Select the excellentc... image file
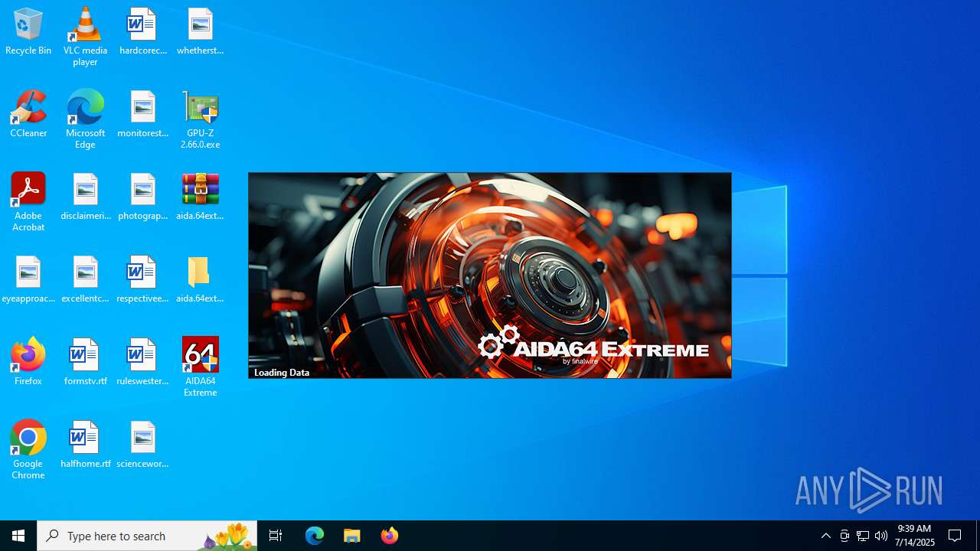Screen dimensions: 980x551 [x=85, y=279]
